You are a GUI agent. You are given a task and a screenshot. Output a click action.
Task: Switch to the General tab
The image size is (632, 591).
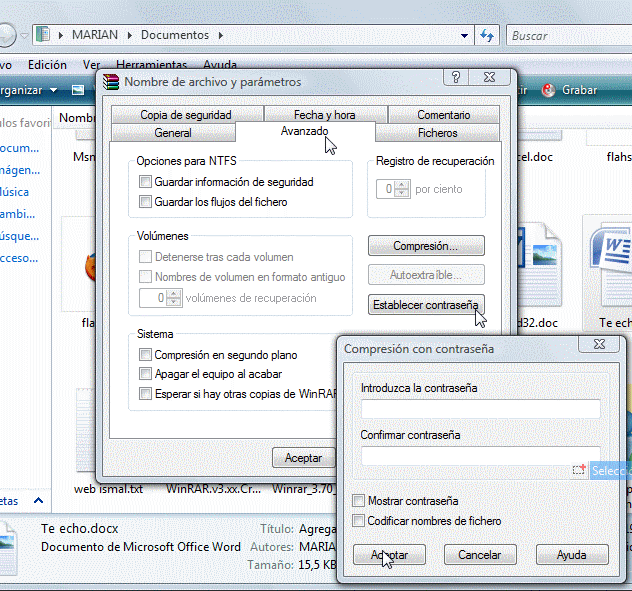(x=173, y=133)
